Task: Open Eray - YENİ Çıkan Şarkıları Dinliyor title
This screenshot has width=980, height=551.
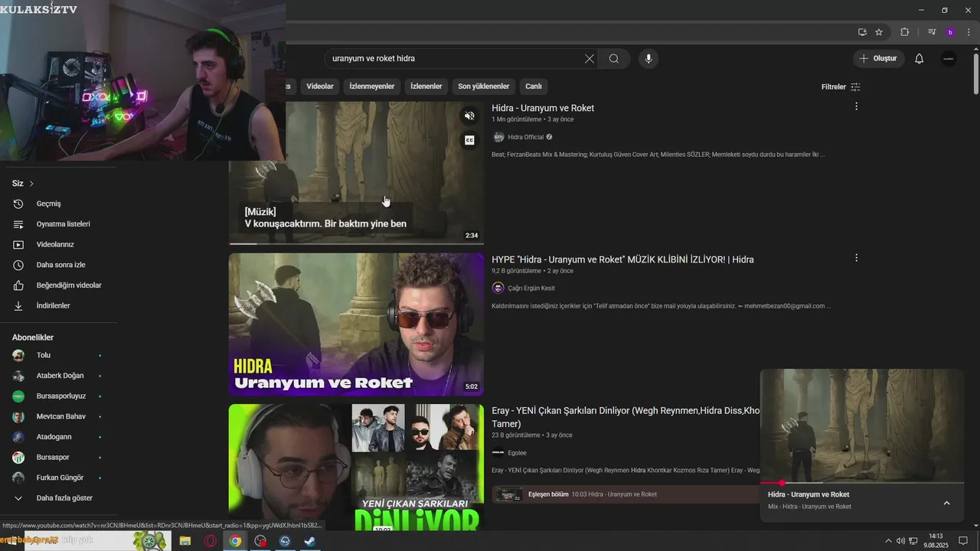Action: tap(626, 417)
